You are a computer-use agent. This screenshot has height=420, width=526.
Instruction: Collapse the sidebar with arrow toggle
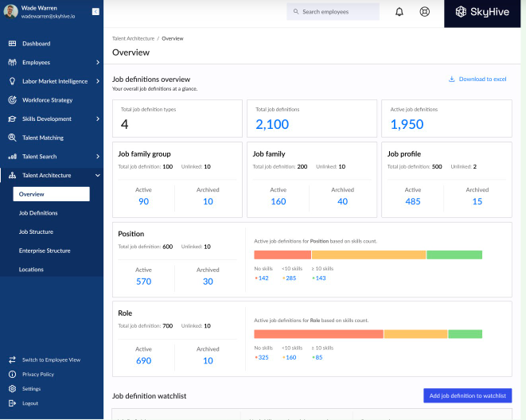[95, 11]
